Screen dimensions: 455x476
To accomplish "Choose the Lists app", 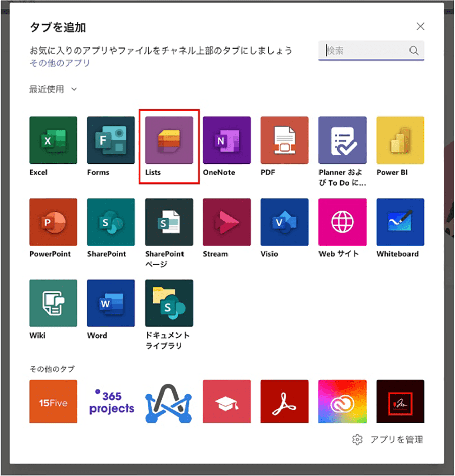I will coord(169,140).
